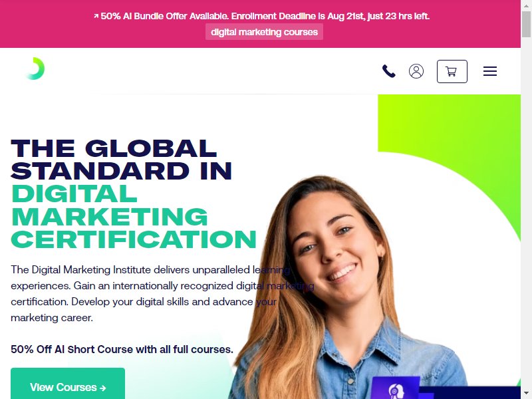Viewport: 532px width, 399px height.
Task: Click the Digital Marketing Certification headline
Action: tap(134, 217)
